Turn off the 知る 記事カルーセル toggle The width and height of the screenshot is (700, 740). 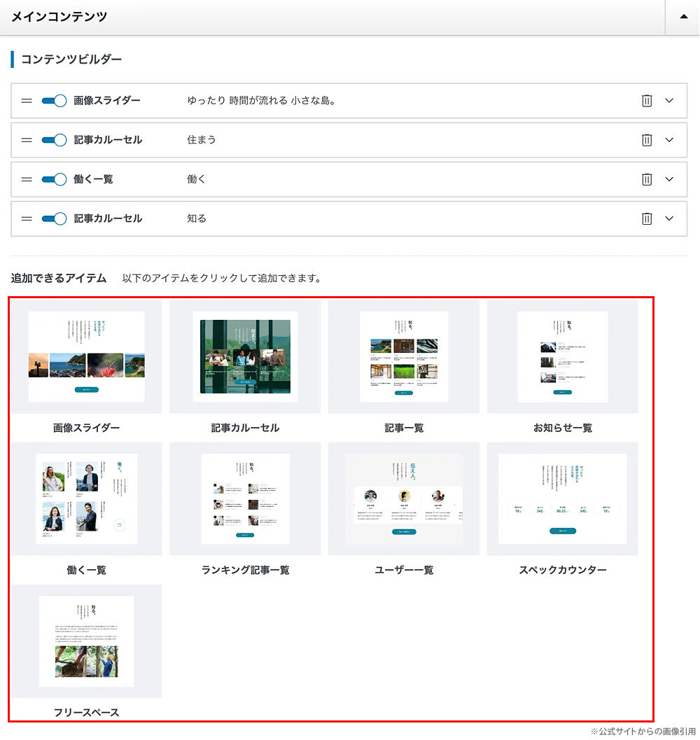(x=54, y=218)
